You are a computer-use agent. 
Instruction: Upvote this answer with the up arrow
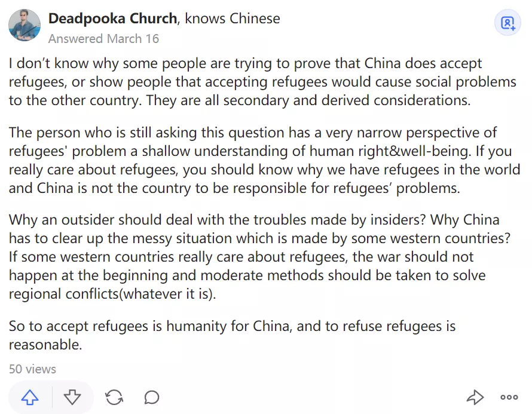(30, 397)
